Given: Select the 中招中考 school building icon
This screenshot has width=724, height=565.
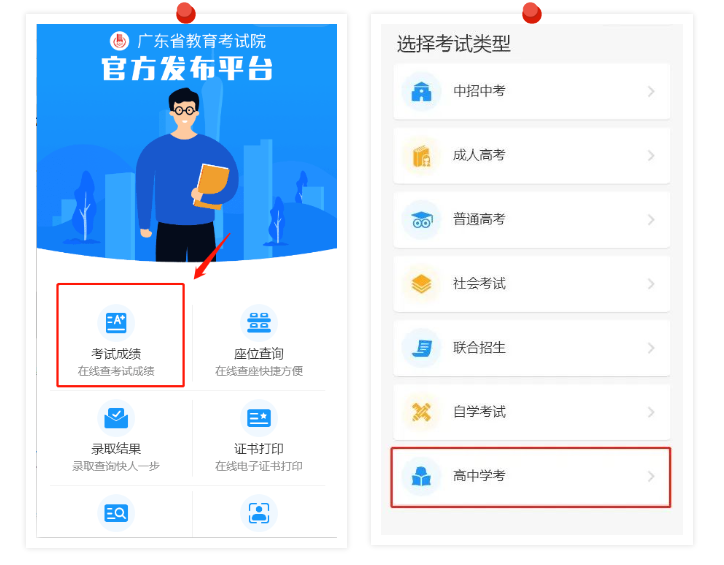Looking at the screenshot, I should pos(421,91).
